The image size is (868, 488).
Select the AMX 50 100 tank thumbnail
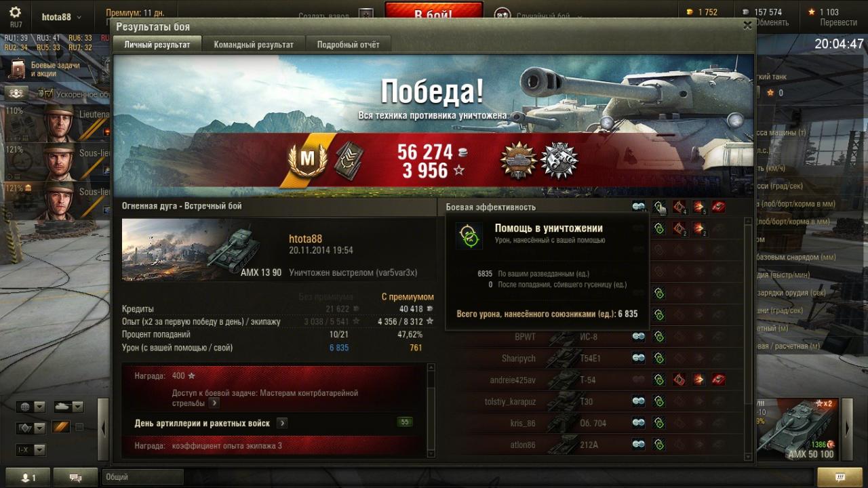coord(799,428)
